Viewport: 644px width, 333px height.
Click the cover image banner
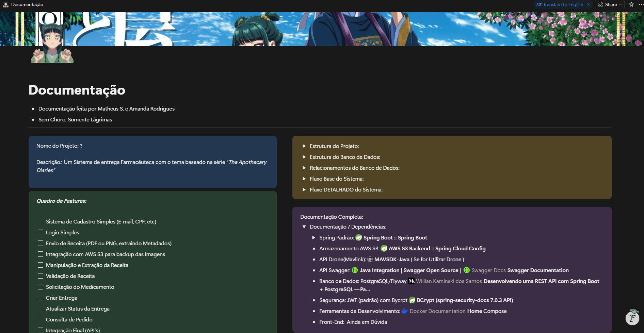tap(322, 29)
